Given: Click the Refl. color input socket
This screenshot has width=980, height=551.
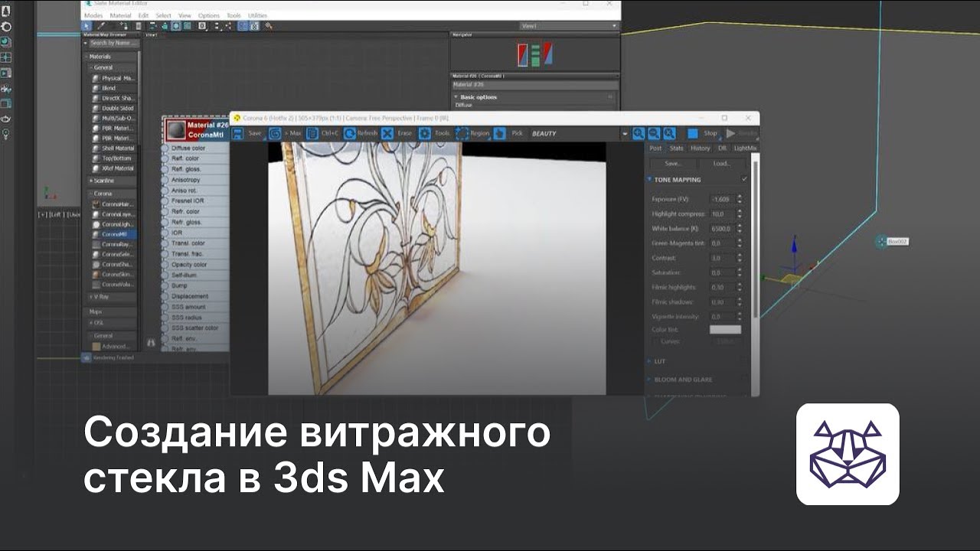Looking at the screenshot, I should 165,158.
